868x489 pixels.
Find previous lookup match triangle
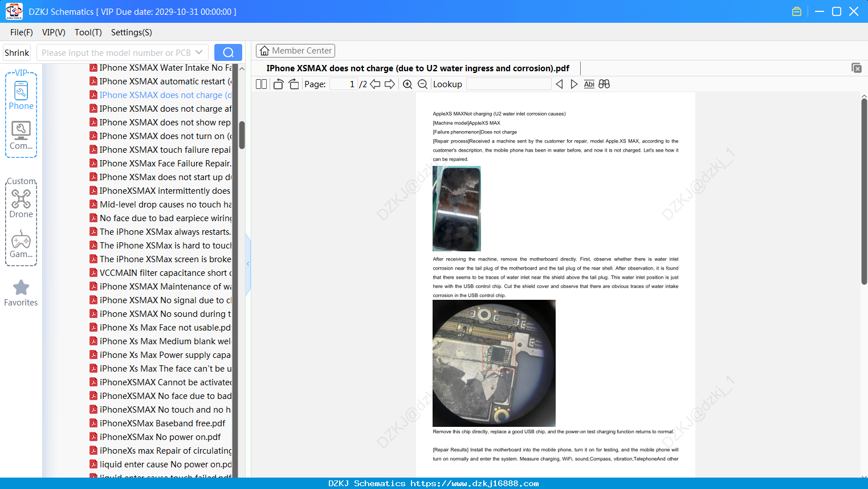pyautogui.click(x=559, y=84)
